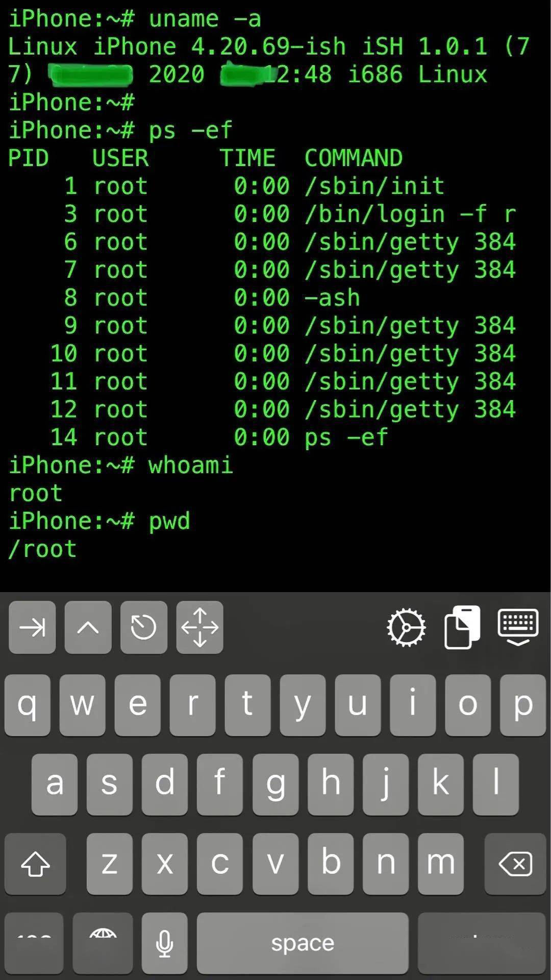Screen dimensions: 551x980
Task: Tap the m key
Action: point(440,864)
